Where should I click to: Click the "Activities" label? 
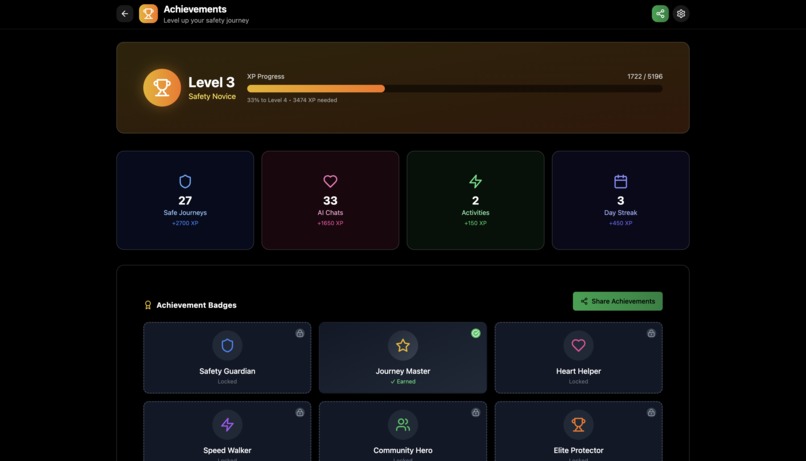(x=475, y=213)
